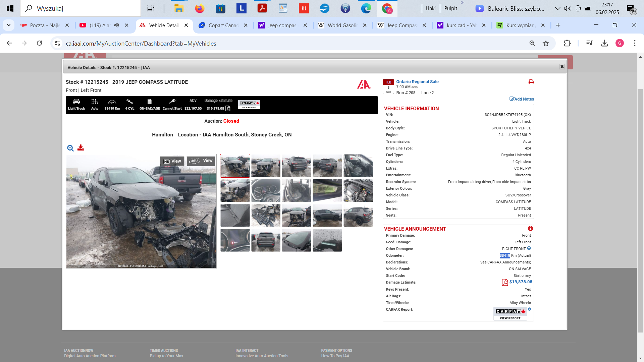Open the browser downloads icon

(604, 43)
